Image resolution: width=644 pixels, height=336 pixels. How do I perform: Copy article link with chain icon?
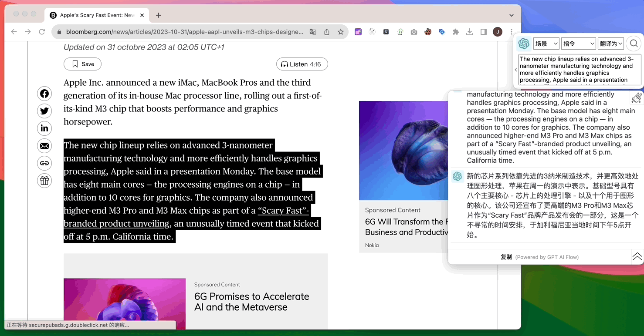[44, 163]
